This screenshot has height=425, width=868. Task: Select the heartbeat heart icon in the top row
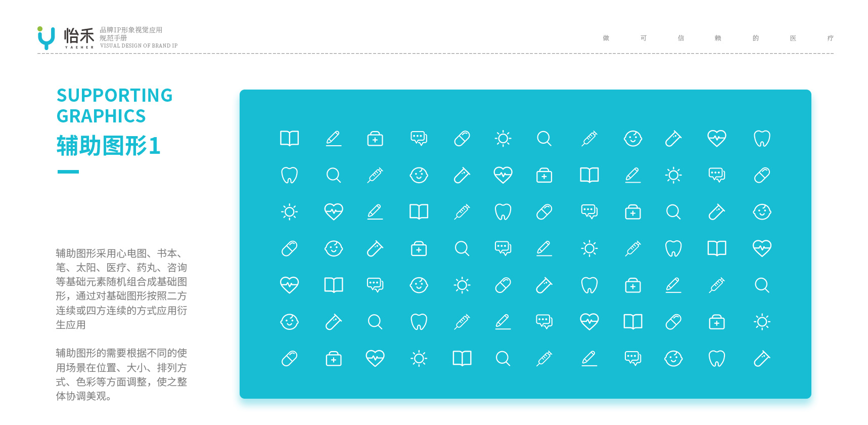pyautogui.click(x=717, y=138)
